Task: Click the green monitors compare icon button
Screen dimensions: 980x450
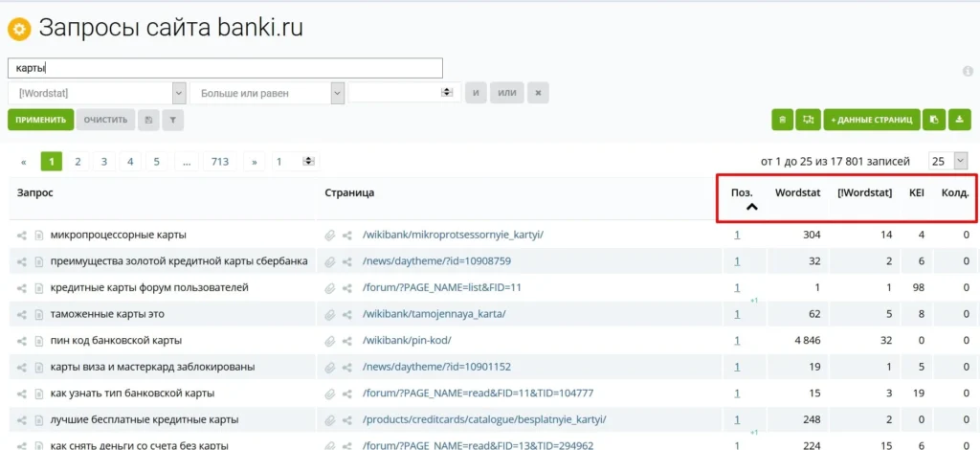Action: tap(808, 120)
